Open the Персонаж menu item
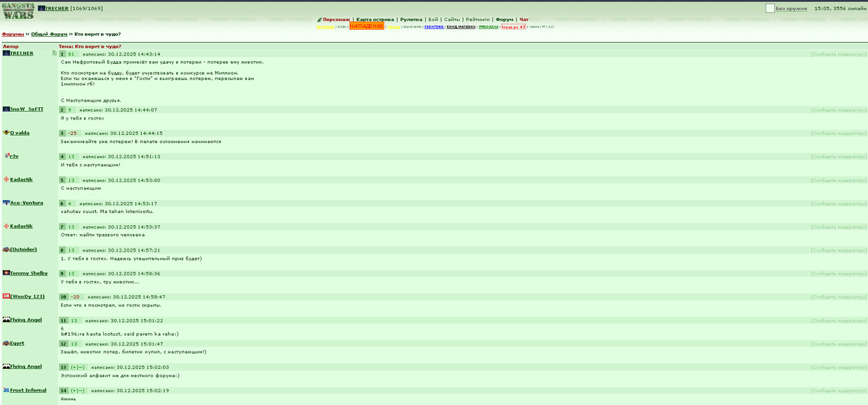868x405 pixels. (x=336, y=20)
